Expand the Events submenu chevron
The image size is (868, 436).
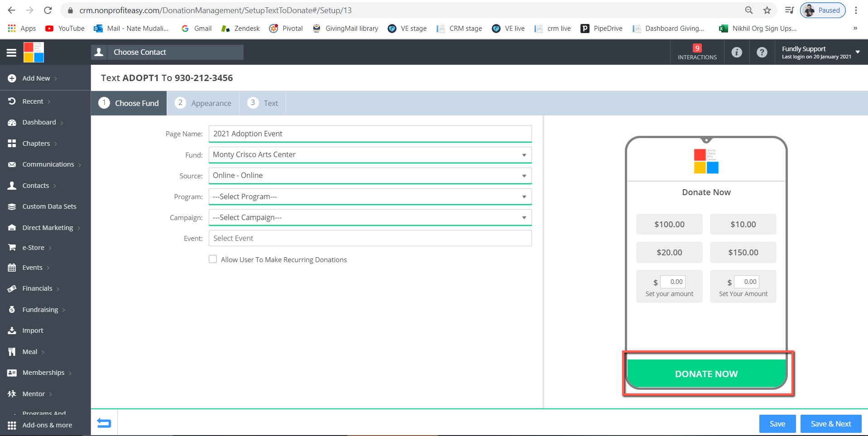(x=48, y=268)
